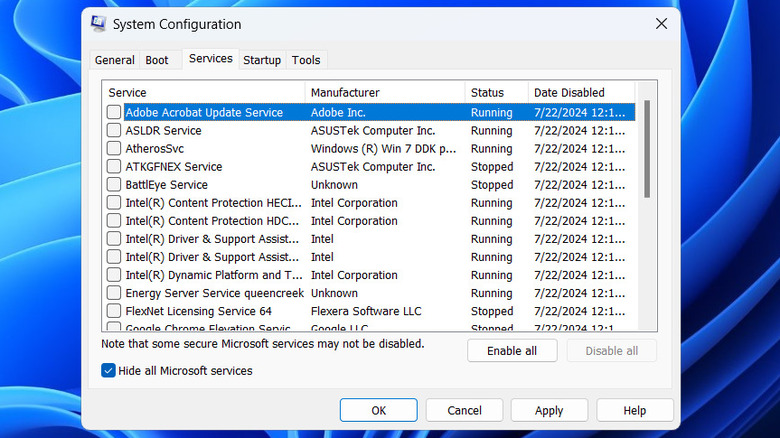Click the Date Disabled column header
Image resolution: width=780 pixels, height=438 pixels.
coord(580,93)
